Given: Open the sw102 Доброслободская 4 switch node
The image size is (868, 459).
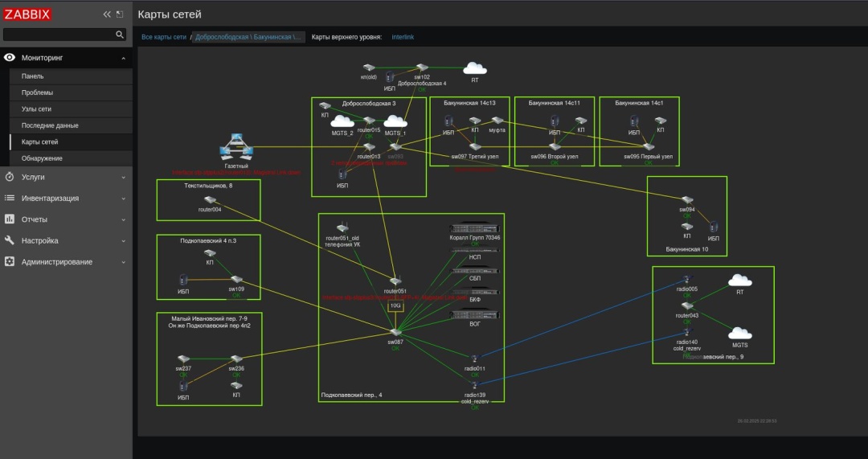Looking at the screenshot, I should coord(422,68).
